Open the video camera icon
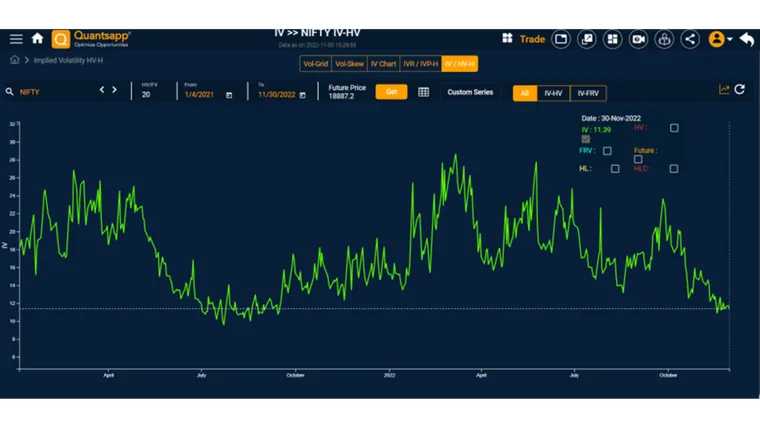The image size is (760, 428). click(638, 39)
